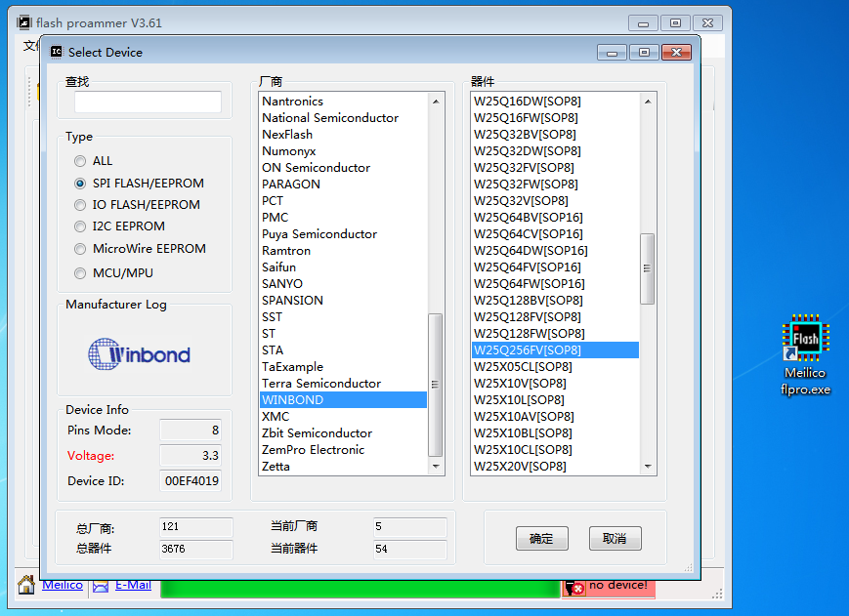Image resolution: width=849 pixels, height=616 pixels.
Task: Select W25Q256FV[SOP8] device
Action: (x=556, y=349)
